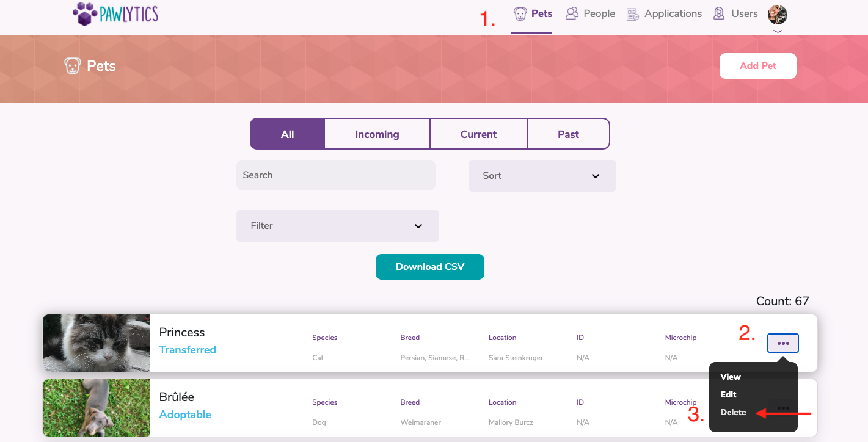
Task: Switch to the Current tab
Action: 478,134
